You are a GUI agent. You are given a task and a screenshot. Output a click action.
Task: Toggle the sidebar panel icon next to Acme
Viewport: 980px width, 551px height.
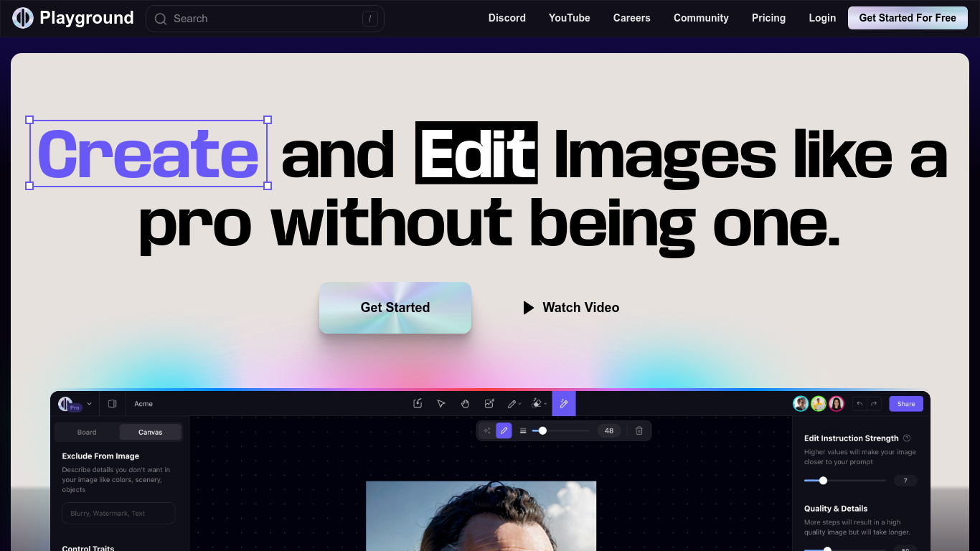112,404
